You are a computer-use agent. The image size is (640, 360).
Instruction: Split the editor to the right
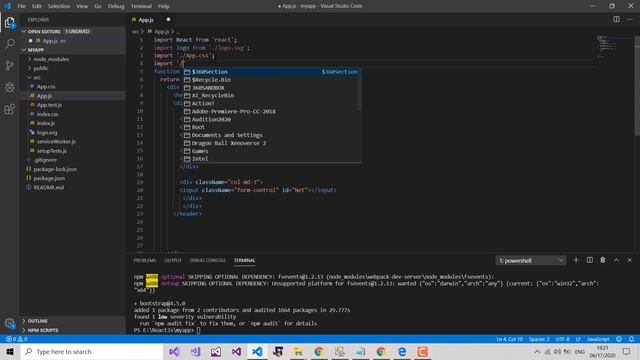click(x=616, y=19)
